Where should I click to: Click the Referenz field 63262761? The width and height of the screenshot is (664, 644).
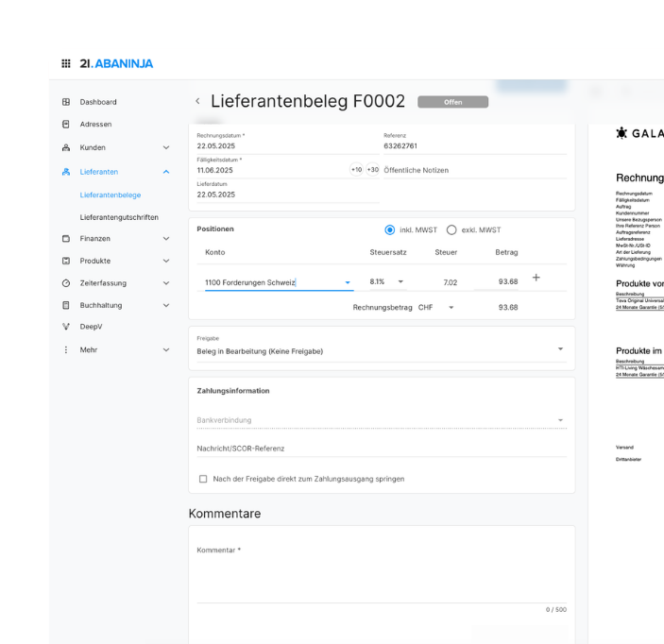click(x=475, y=143)
